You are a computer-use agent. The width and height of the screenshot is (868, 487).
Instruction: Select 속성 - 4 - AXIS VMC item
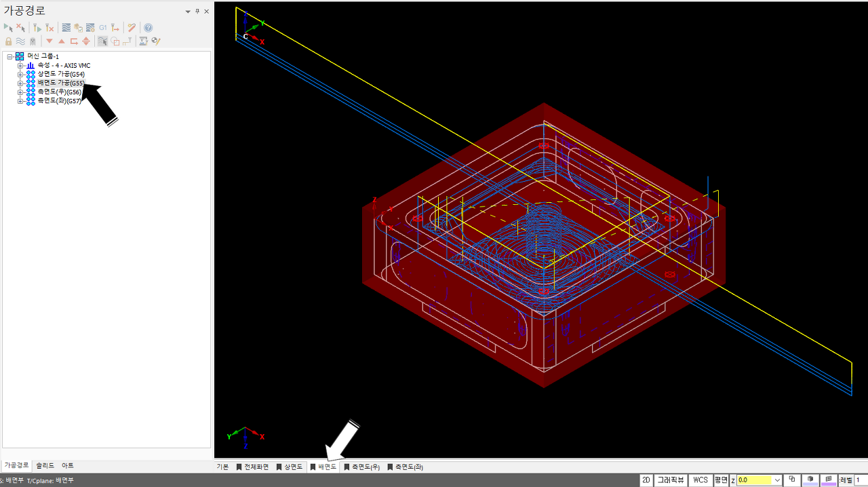(64, 65)
